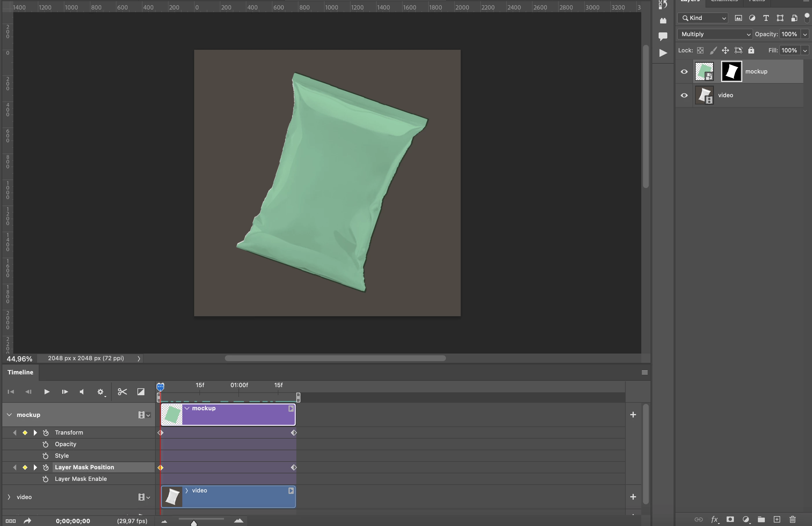
Task: Expand the video track in timeline
Action: (x=9, y=497)
